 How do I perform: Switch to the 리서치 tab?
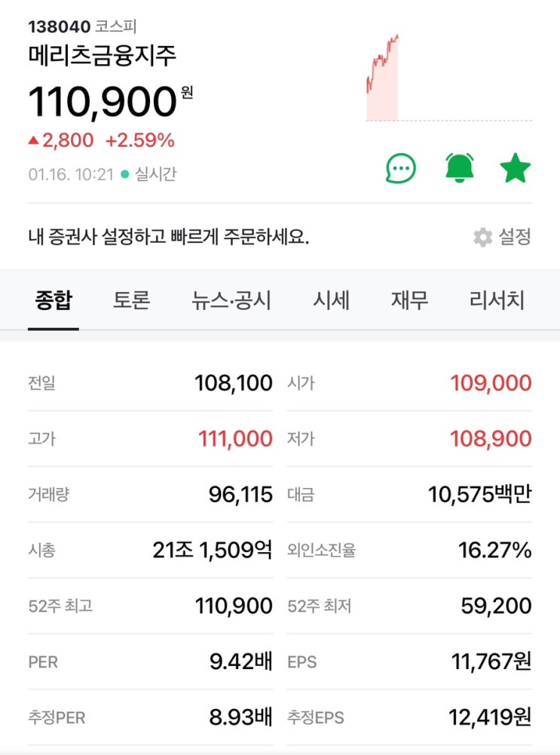[497, 300]
